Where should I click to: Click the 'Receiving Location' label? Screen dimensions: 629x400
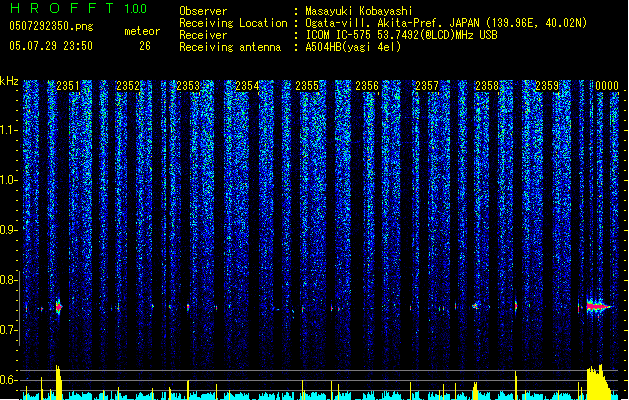click(x=233, y=23)
